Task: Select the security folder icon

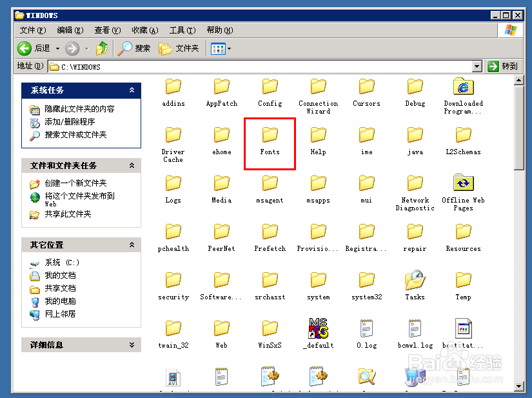Action: click(173, 280)
